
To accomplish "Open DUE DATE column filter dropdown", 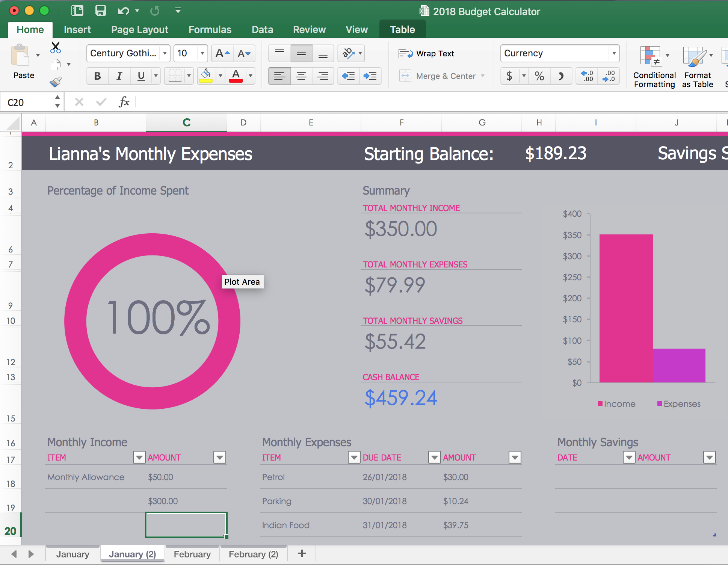I will click(x=434, y=457).
